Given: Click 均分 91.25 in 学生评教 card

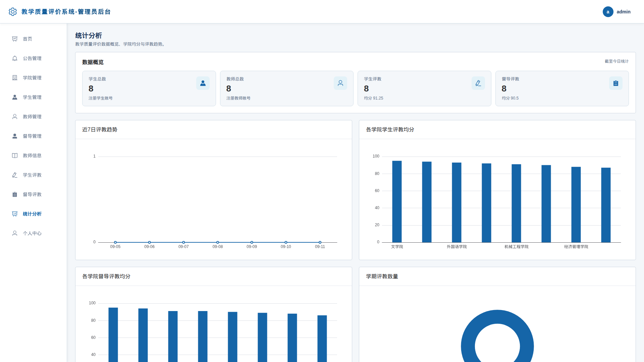Looking at the screenshot, I should click(x=374, y=98).
